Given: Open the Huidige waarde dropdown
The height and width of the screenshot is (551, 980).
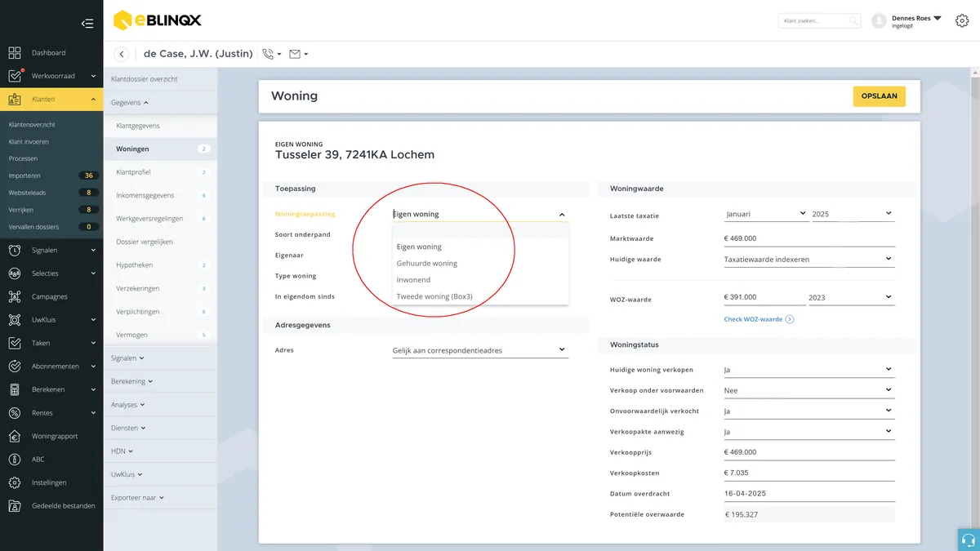Looking at the screenshot, I should tap(809, 259).
